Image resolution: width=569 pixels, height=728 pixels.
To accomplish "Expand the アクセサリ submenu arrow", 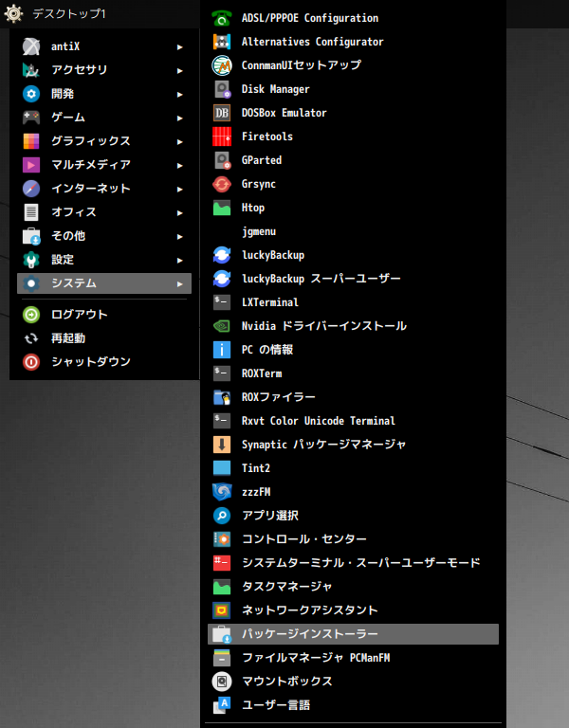I will click(x=180, y=70).
